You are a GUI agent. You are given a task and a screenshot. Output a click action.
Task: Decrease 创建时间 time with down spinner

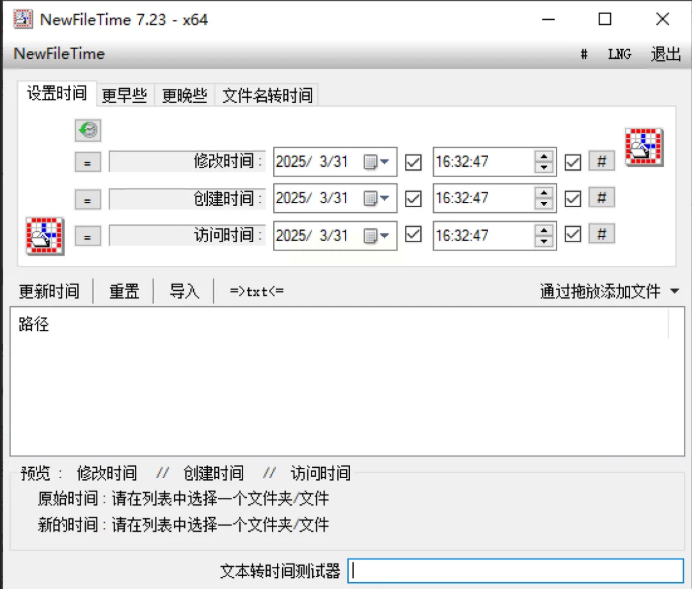(544, 203)
